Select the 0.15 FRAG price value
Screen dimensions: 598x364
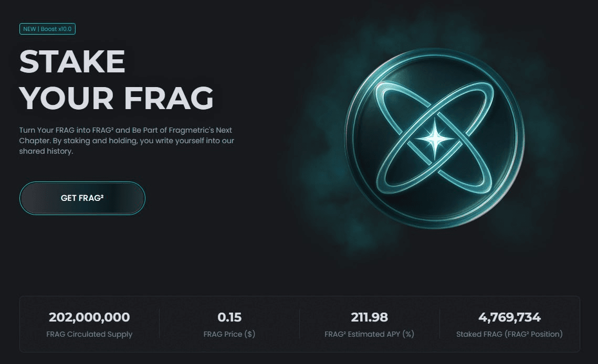click(229, 317)
